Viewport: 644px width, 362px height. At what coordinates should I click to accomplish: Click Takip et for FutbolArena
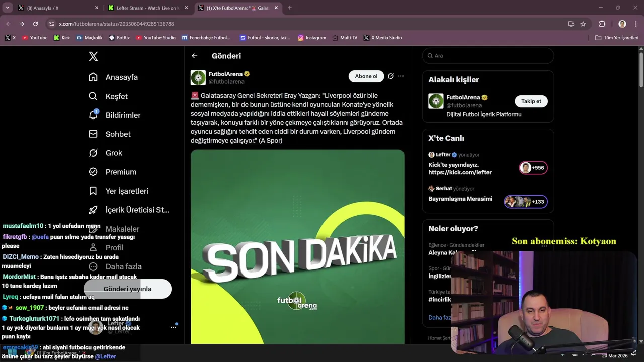point(531,101)
